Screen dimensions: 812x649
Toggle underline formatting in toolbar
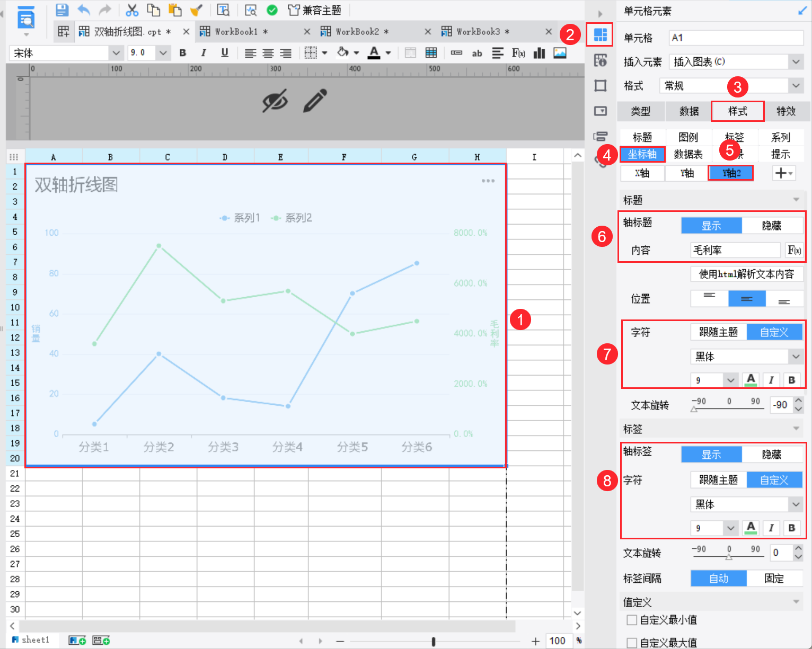coord(225,52)
